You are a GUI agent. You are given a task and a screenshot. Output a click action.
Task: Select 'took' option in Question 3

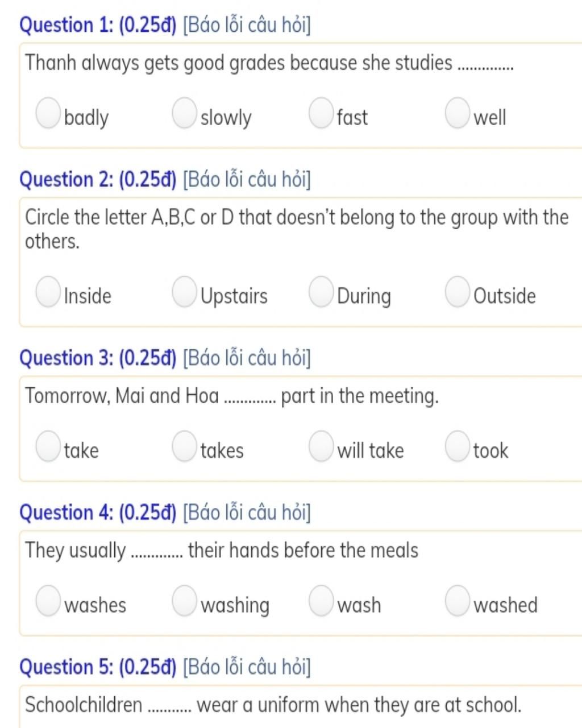pyautogui.click(x=458, y=445)
